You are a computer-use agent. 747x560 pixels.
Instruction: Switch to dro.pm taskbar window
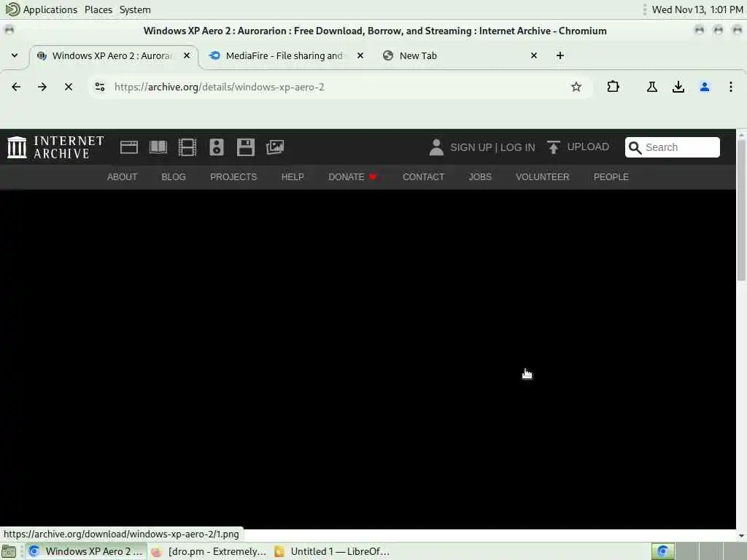click(x=209, y=551)
